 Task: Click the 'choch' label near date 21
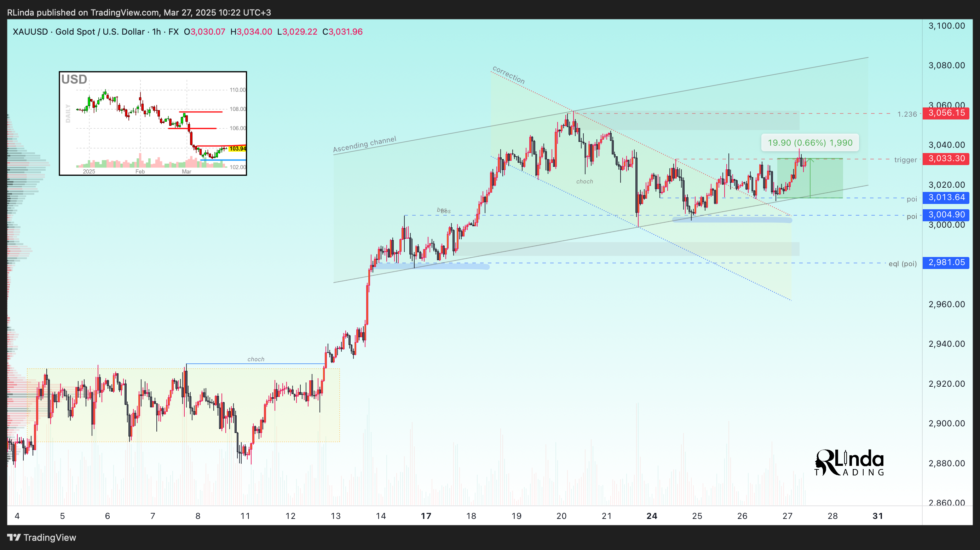pyautogui.click(x=584, y=181)
